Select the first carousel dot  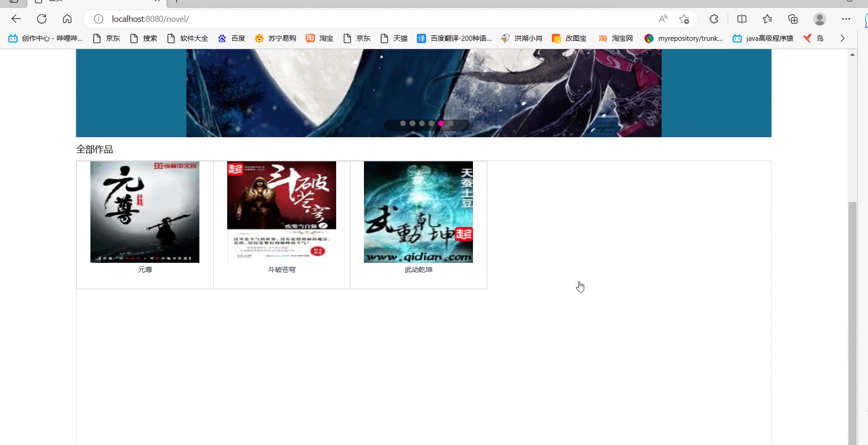403,123
